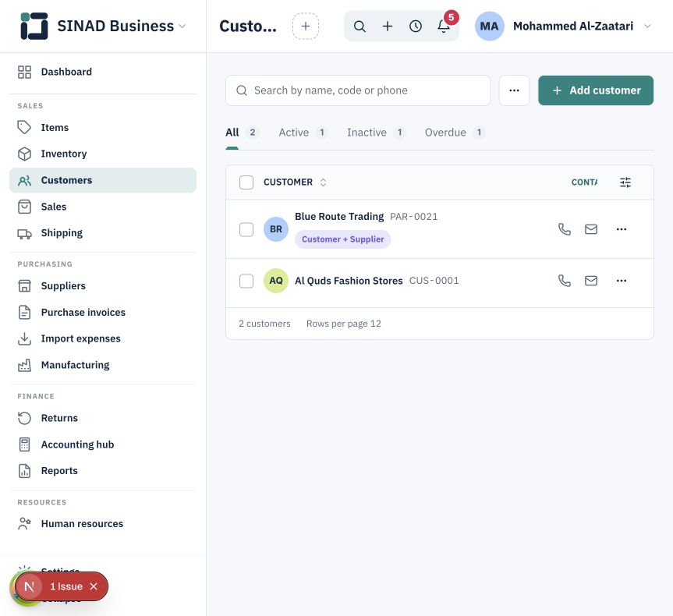Viewport: 673px width, 616px height.
Task: Open the Rows per page 12 selector
Action: [344, 324]
